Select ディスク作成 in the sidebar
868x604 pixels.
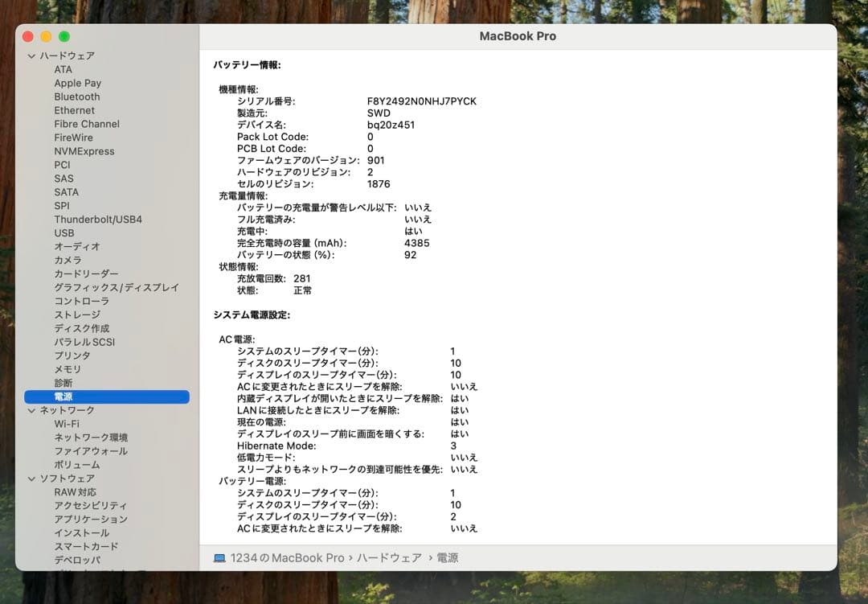coord(81,329)
